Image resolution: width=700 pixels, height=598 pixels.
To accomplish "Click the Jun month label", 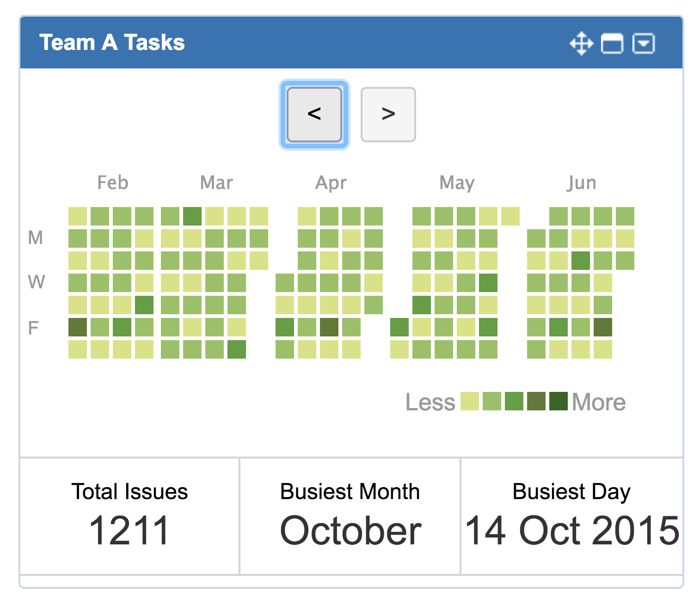I will pyautogui.click(x=582, y=183).
